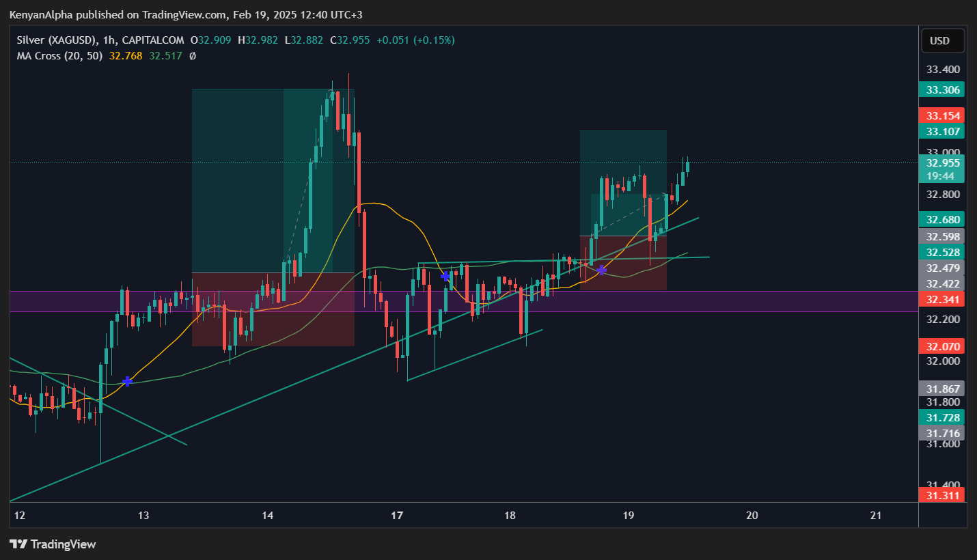Screen dimensions: 977x560
Task: Click date label 19 on the time axis
Action: [629, 516]
